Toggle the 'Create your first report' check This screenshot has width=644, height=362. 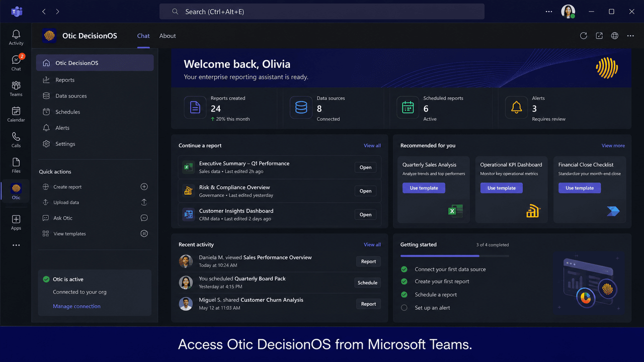tap(404, 282)
